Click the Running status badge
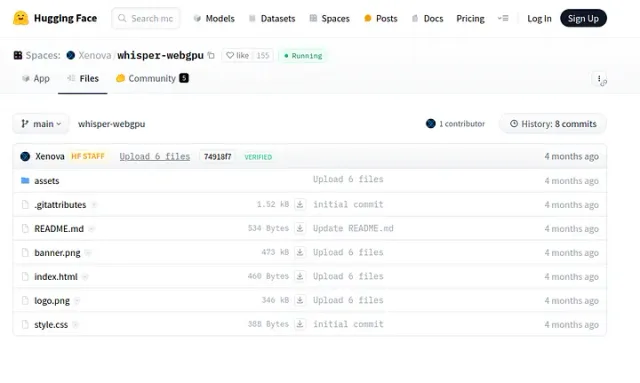The height and width of the screenshot is (383, 640). (x=303, y=56)
